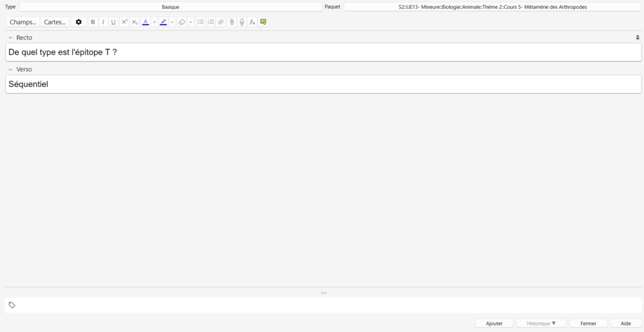The width and height of the screenshot is (644, 332).
Task: Collapse the Recto field
Action: point(11,38)
